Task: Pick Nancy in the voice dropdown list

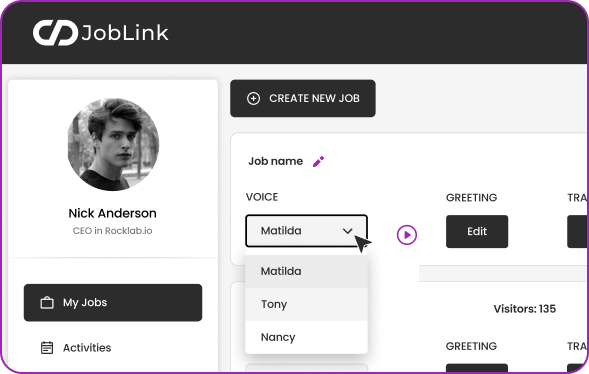Action: coord(307,337)
